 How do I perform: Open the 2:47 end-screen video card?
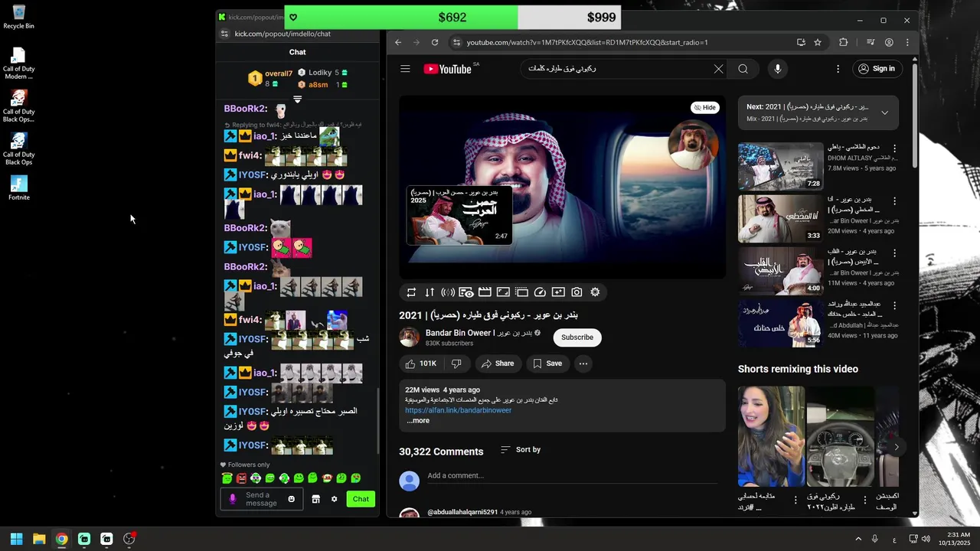click(459, 214)
